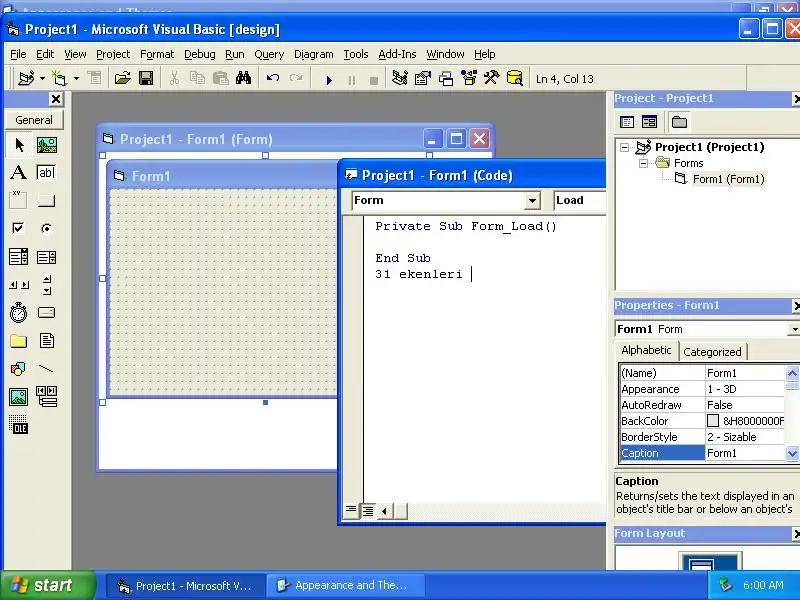Select the OLE tool in toolbox

pyautogui.click(x=19, y=424)
